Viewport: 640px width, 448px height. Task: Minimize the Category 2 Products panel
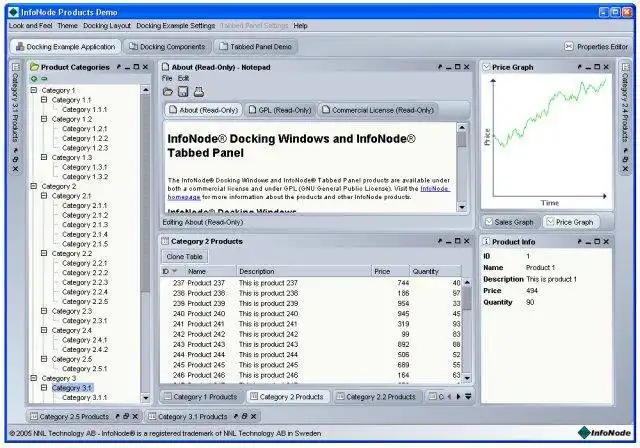point(449,242)
